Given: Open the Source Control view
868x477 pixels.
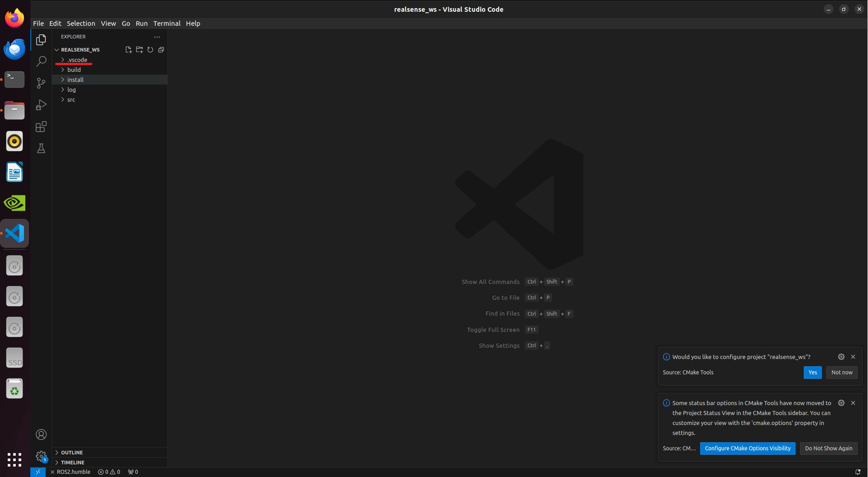Looking at the screenshot, I should [x=41, y=83].
